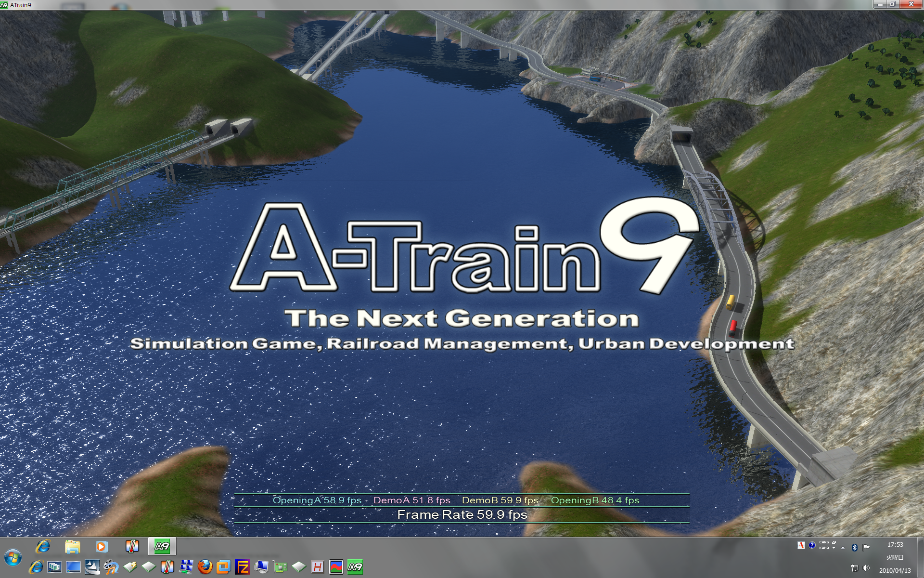Click the ATOK red A language bar icon
This screenshot has width=924, height=578.
[x=801, y=545]
